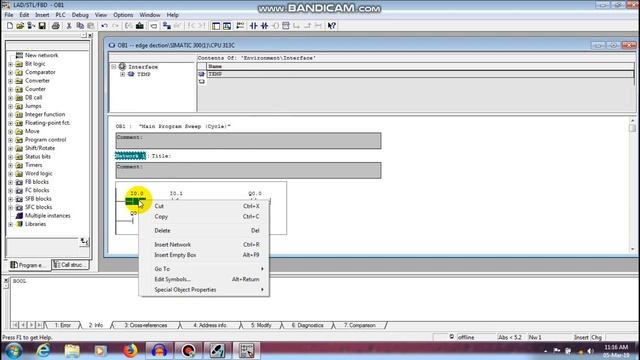Image resolution: width=640 pixels, height=360 pixels.
Task: Open Bandicam recorder on the taskbar
Action: pos(188,351)
